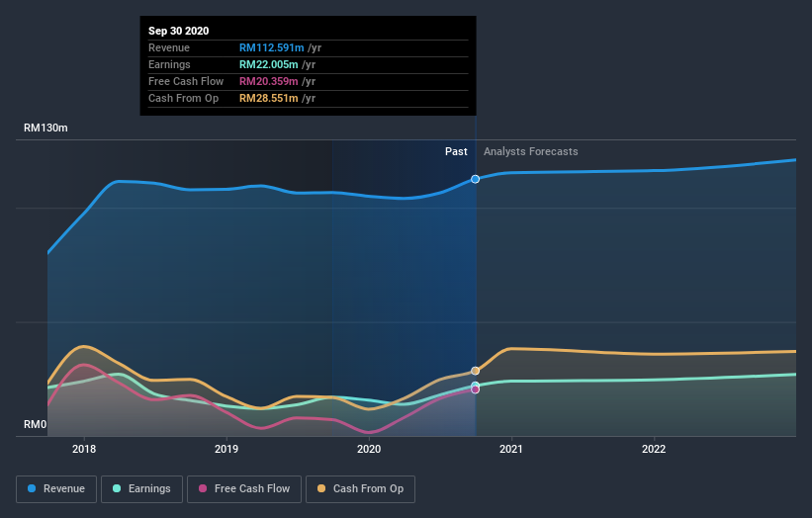Toggle the Earnings legend button
812x518 pixels.
(141, 489)
